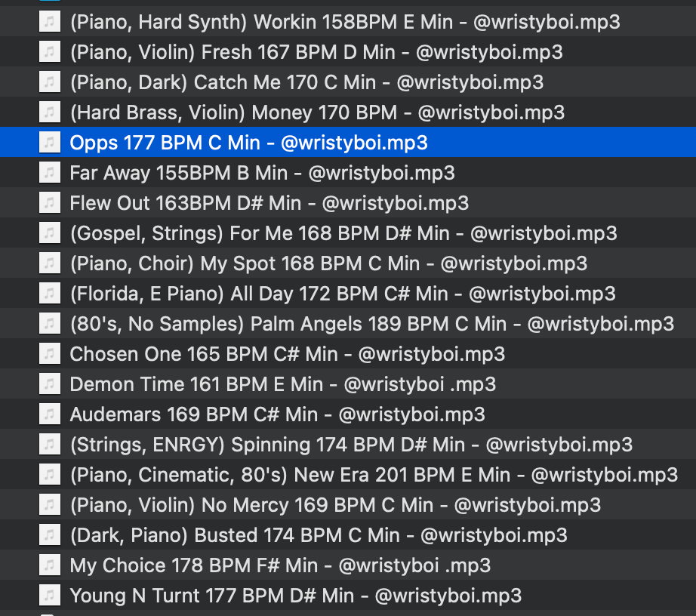The image size is (696, 616).
Task: Select My Spot 168 BPM C Min
Action: pyautogui.click(x=328, y=263)
